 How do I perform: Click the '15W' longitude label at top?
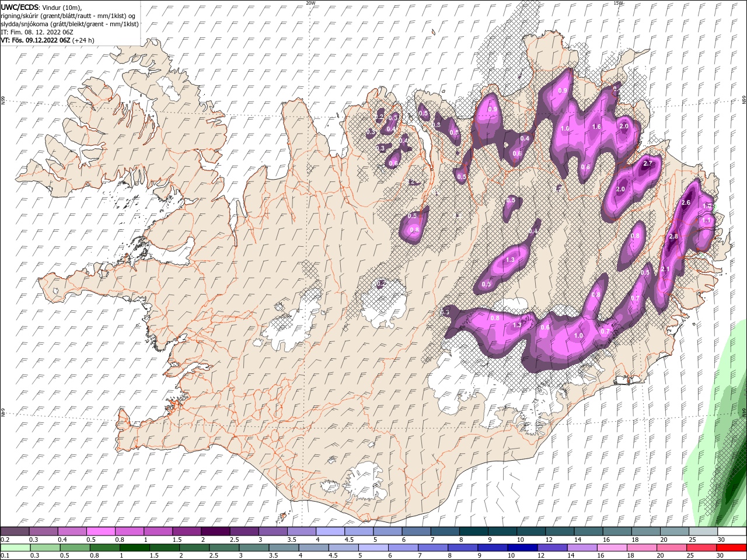pyautogui.click(x=618, y=3)
